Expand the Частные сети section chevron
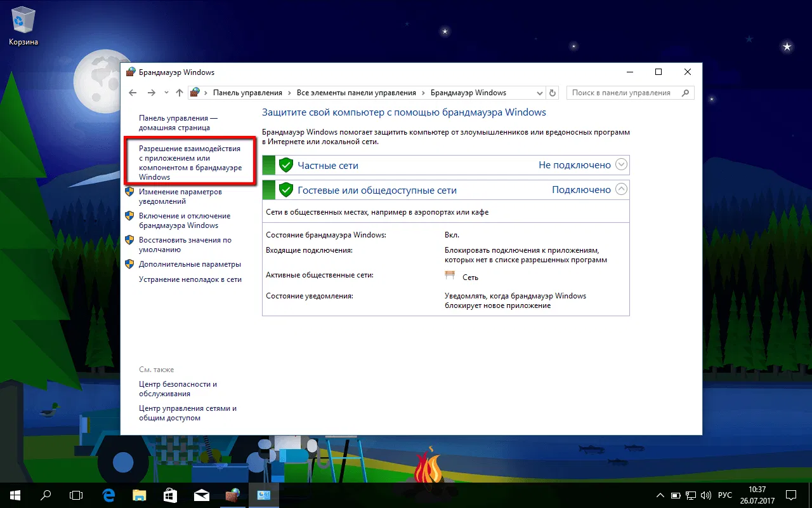 [x=622, y=165]
